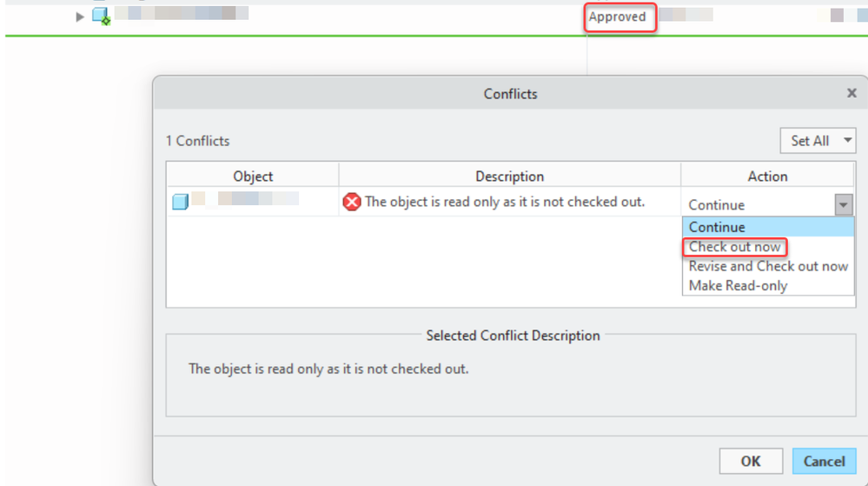Click the Approved status cell

(x=618, y=17)
